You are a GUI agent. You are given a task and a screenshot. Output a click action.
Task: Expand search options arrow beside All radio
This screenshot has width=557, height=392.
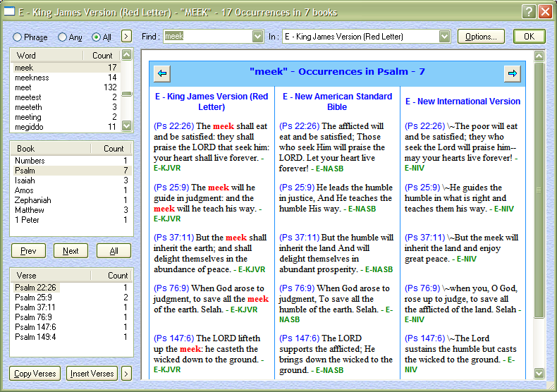pyautogui.click(x=126, y=36)
